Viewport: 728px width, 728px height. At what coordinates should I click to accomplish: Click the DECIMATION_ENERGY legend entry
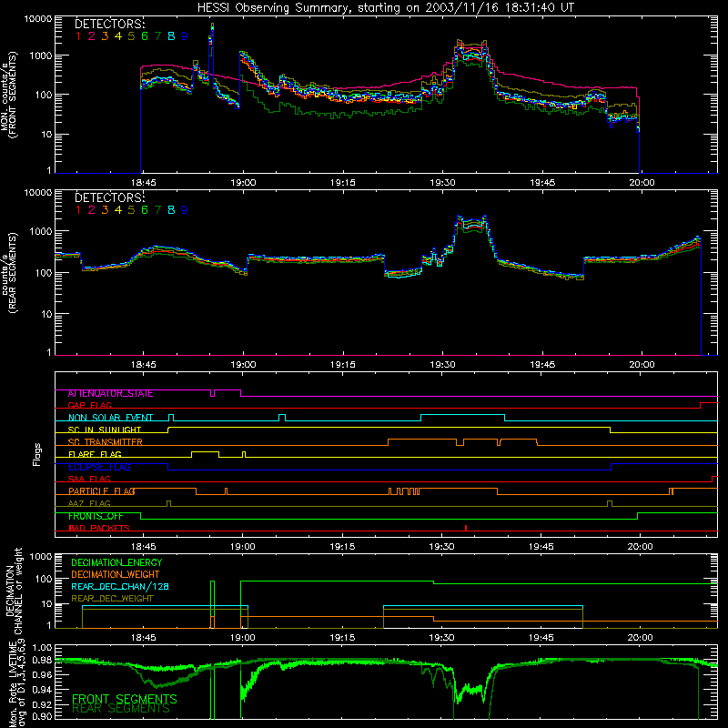[116, 562]
